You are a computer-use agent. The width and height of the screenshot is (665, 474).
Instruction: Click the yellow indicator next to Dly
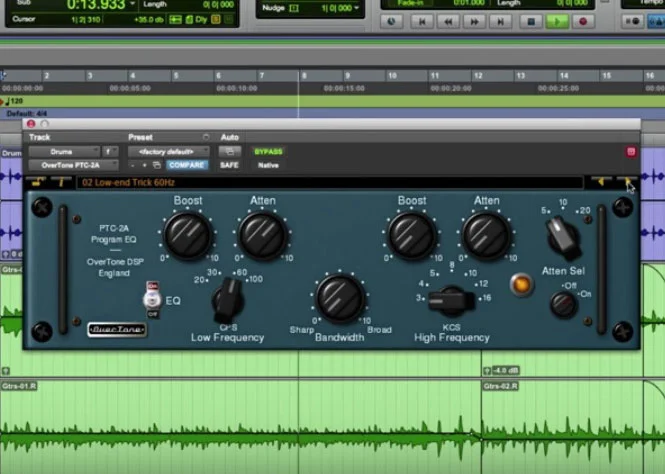[x=216, y=20]
